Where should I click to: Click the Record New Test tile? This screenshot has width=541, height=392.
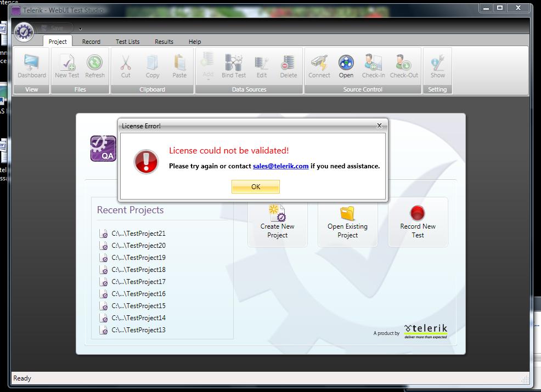(x=418, y=221)
